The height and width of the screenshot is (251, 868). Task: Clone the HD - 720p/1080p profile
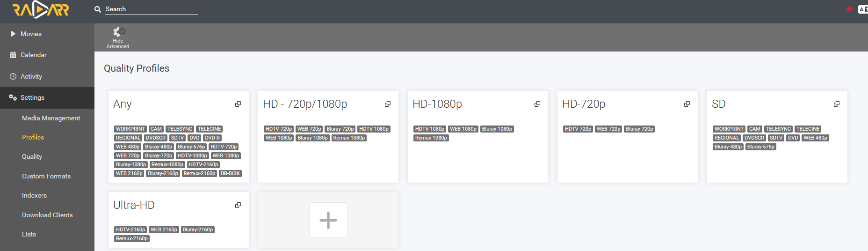[x=388, y=104]
